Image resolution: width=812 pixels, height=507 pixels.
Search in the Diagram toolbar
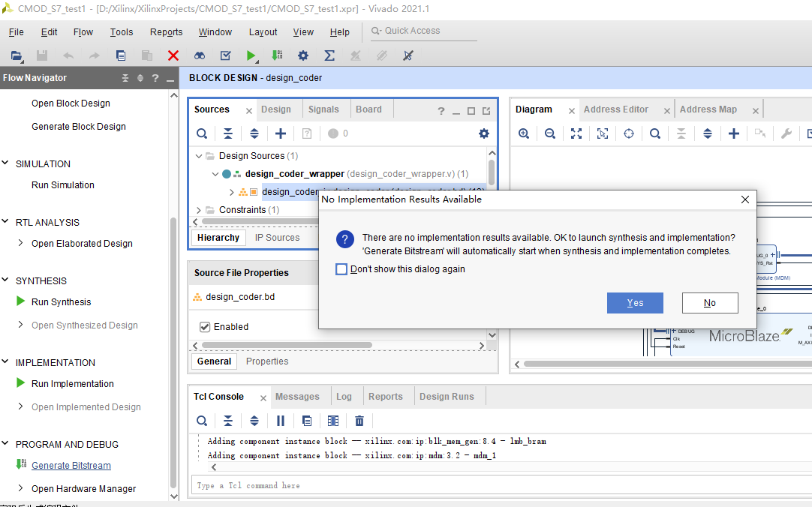click(x=655, y=134)
